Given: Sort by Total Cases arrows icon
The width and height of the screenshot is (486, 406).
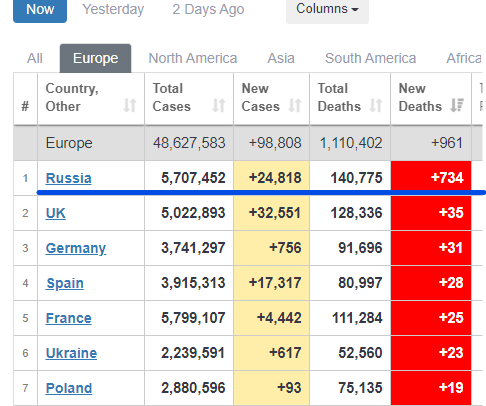Looking at the screenshot, I should 219,106.
